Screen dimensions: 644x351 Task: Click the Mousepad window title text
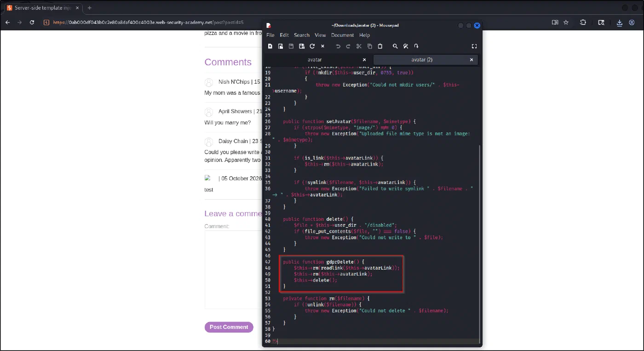(x=365, y=25)
